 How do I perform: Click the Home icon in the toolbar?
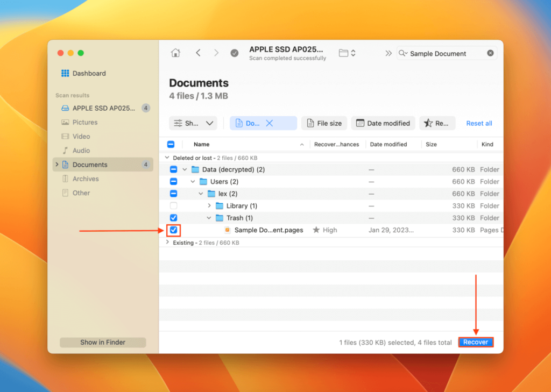tap(175, 52)
